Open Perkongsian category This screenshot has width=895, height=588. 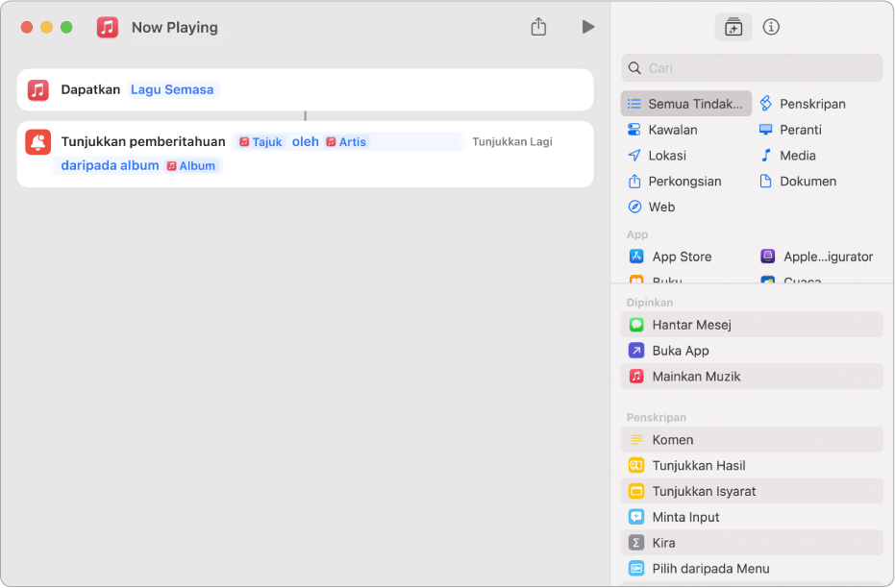point(675,182)
